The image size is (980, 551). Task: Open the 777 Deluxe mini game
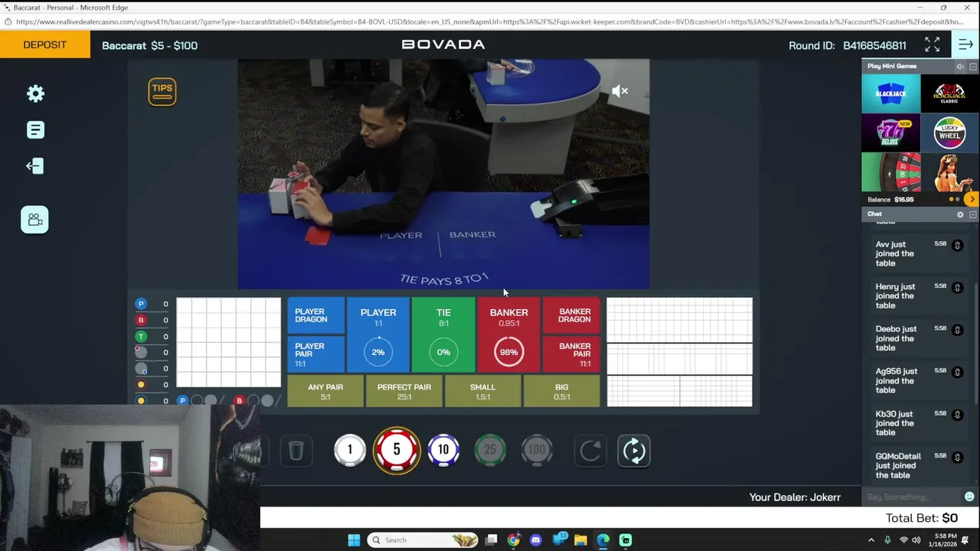pyautogui.click(x=890, y=132)
